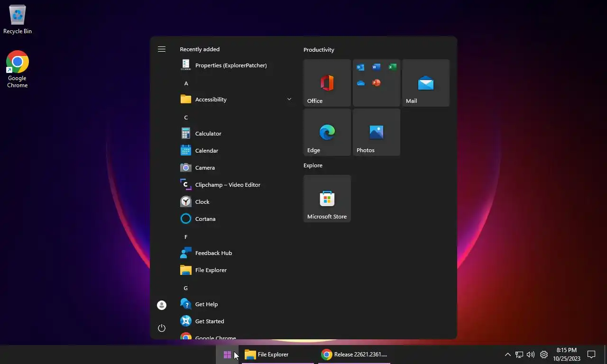The image size is (607, 364).
Task: Click the letter G section header
Action: 186,288
